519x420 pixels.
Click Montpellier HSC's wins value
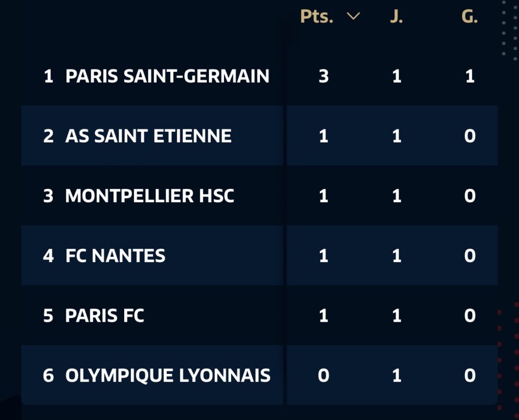click(470, 196)
